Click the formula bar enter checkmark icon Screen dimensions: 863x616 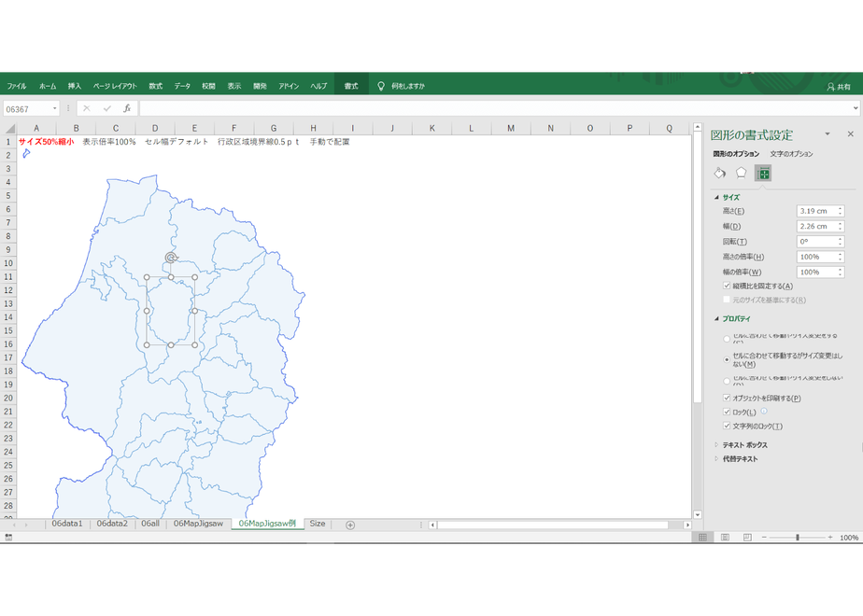[x=106, y=109]
